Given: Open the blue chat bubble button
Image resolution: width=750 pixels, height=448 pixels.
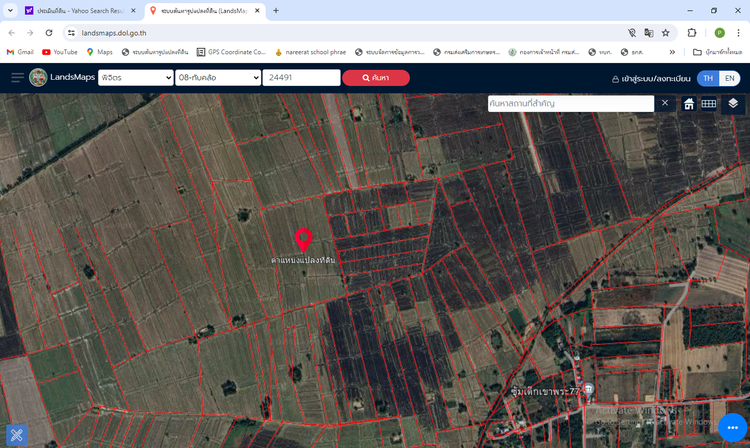Looking at the screenshot, I should coord(733,428).
